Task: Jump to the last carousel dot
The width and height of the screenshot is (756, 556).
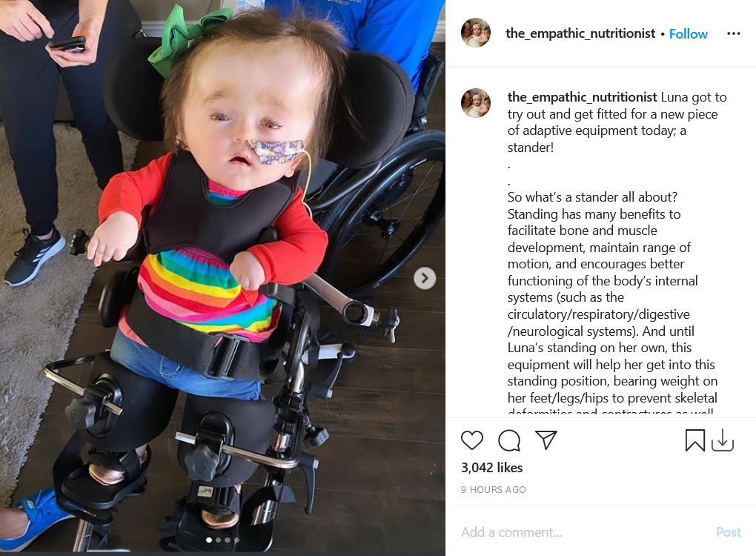Action: pyautogui.click(x=236, y=540)
